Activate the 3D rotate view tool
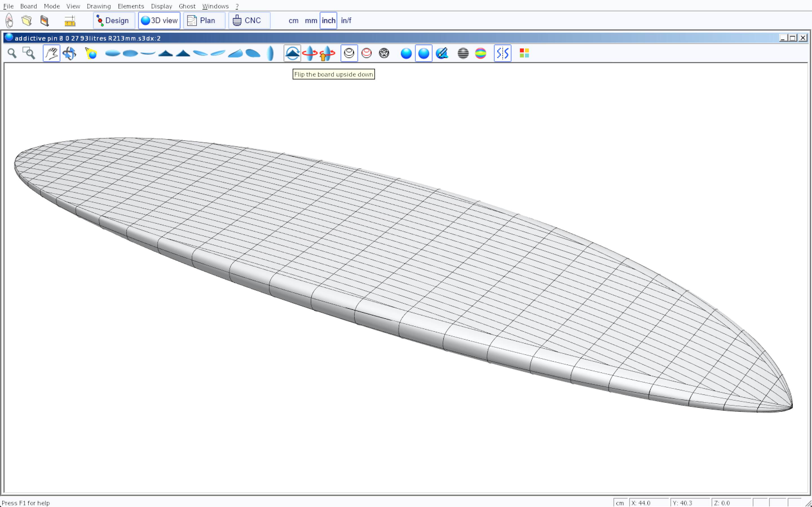Image resolution: width=812 pixels, height=507 pixels. tap(69, 53)
